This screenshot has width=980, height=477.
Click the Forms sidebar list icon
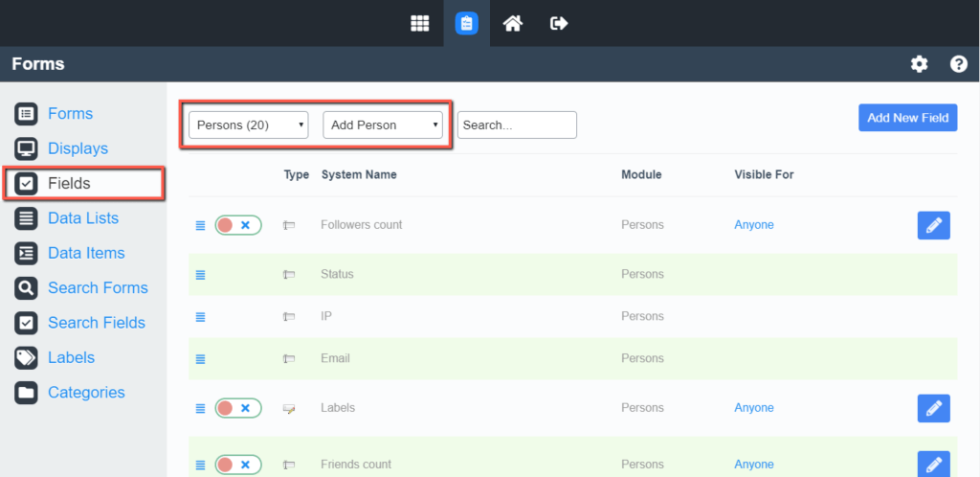(x=26, y=114)
